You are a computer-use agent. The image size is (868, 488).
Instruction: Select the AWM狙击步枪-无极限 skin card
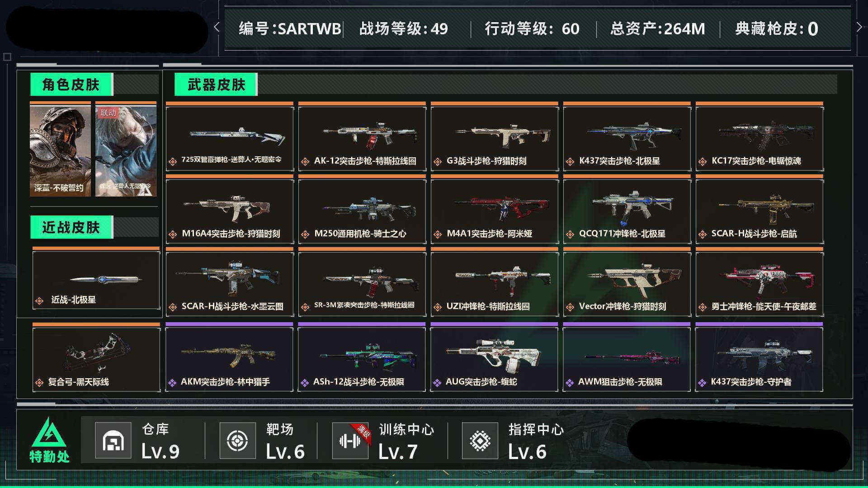[627, 359]
